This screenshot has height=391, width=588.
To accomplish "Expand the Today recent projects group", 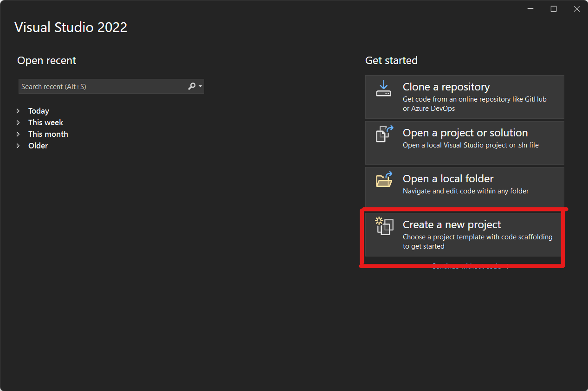I will tap(19, 111).
